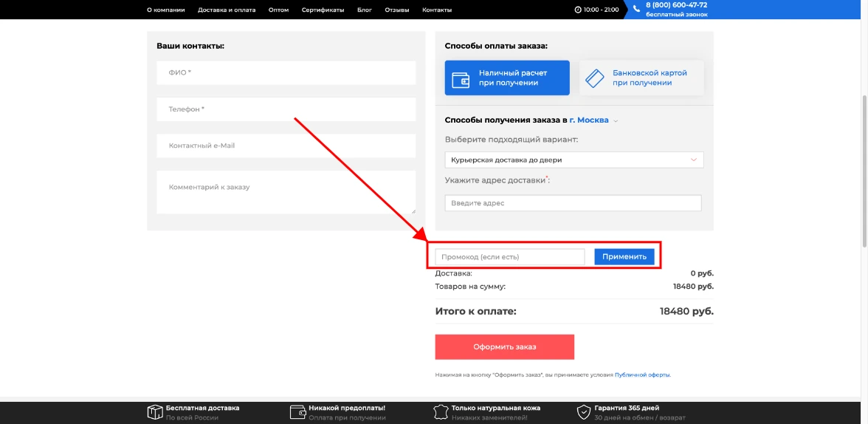The image size is (868, 424).
Task: Click the page vertical scrollbar
Action: pyautogui.click(x=864, y=170)
